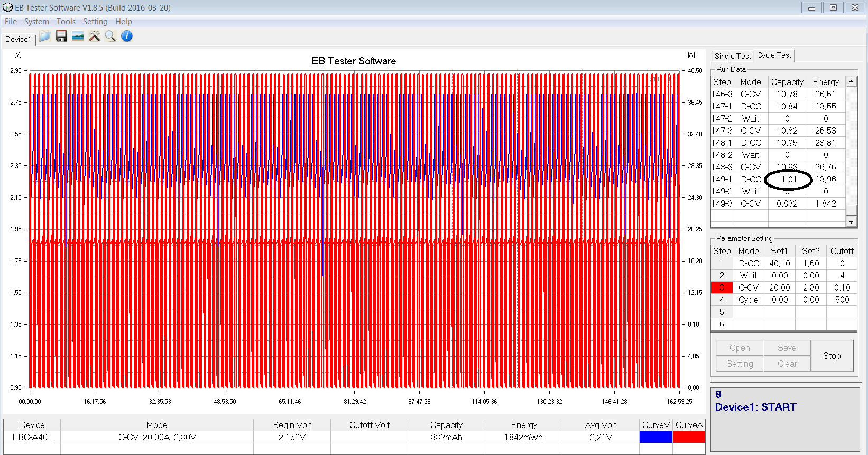Maximize the EB Tester window
Viewport: 868px width, 455px height.
point(833,7)
